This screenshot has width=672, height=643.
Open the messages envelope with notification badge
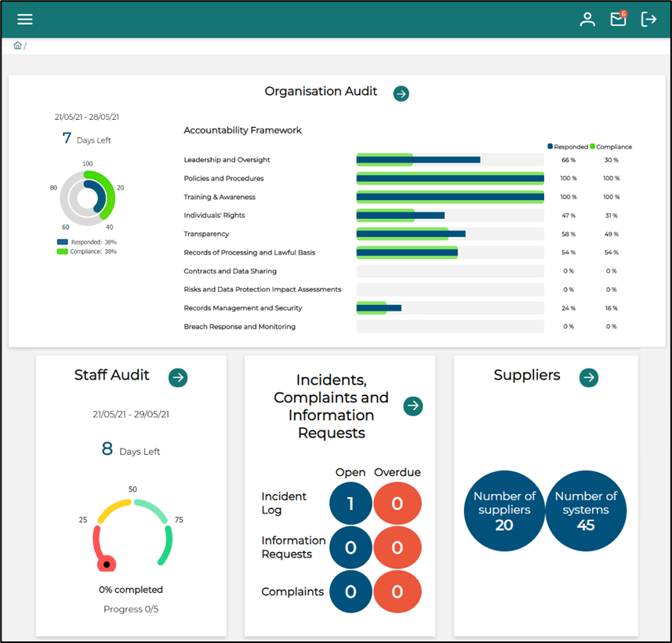[618, 19]
